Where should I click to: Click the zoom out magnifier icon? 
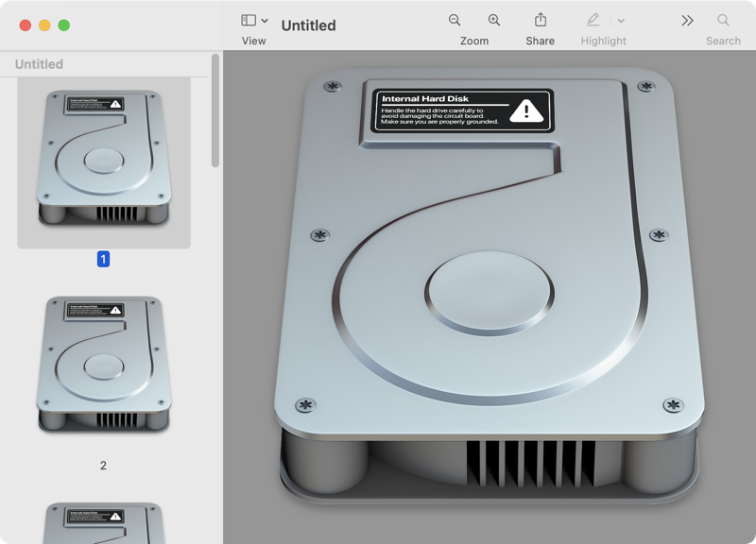tap(455, 20)
